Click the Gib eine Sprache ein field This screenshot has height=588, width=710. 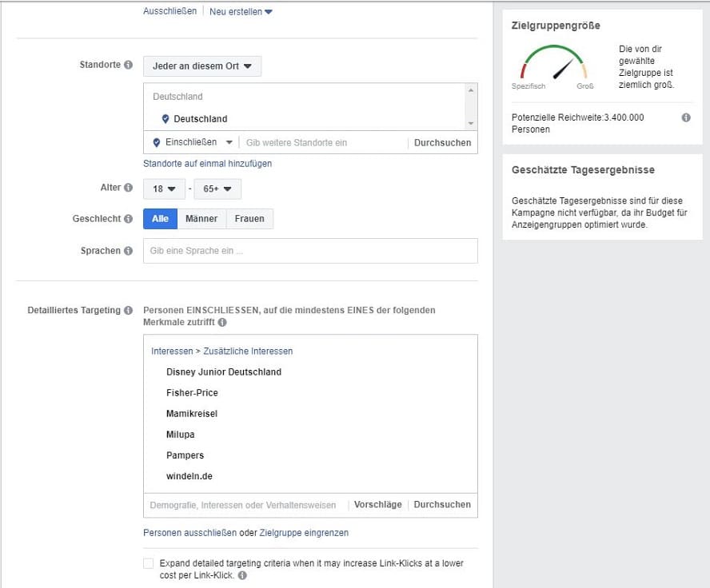click(x=310, y=251)
